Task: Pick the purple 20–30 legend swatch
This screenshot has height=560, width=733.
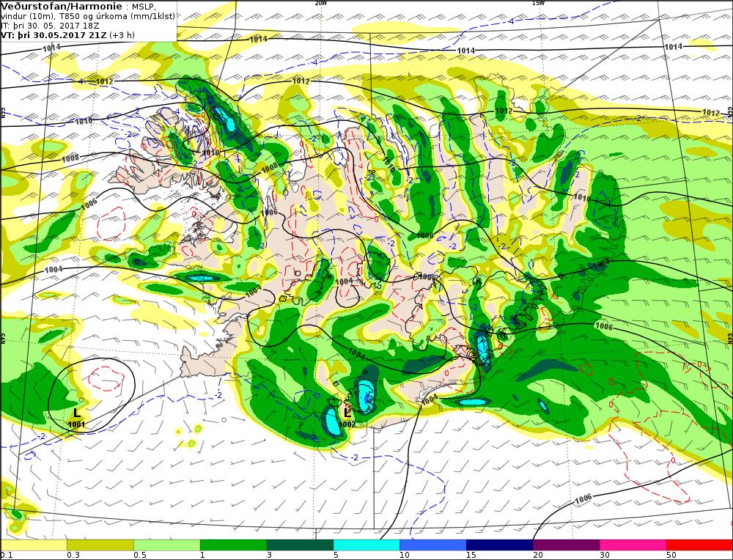Action: click(x=566, y=545)
